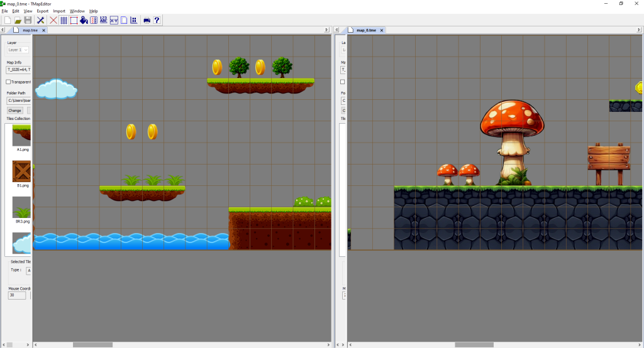Click the Change folder button
Viewport: 644px width, 348px height.
coord(15,111)
